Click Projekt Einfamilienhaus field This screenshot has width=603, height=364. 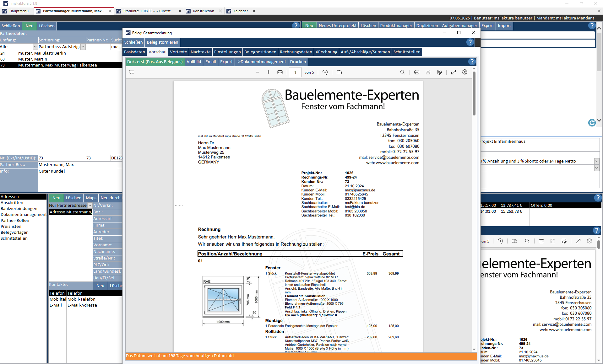pos(540,141)
